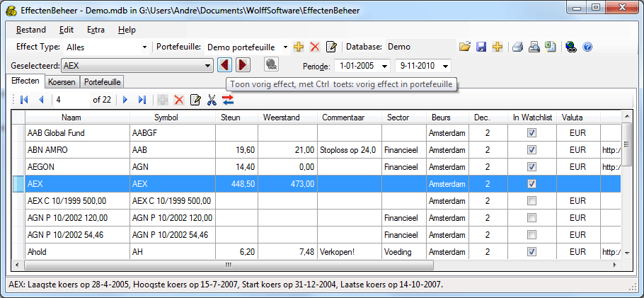The image size is (644, 298).
Task: Enable the In Watchlist checkbox for AEX C 10/1999 500,00
Action: click(x=530, y=201)
